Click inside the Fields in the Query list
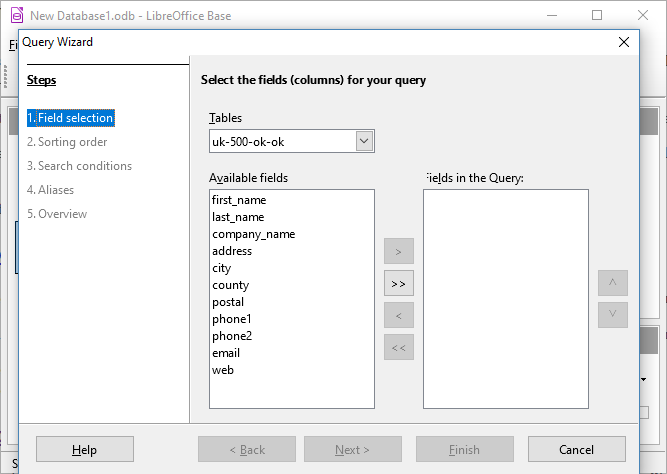 tap(505, 298)
